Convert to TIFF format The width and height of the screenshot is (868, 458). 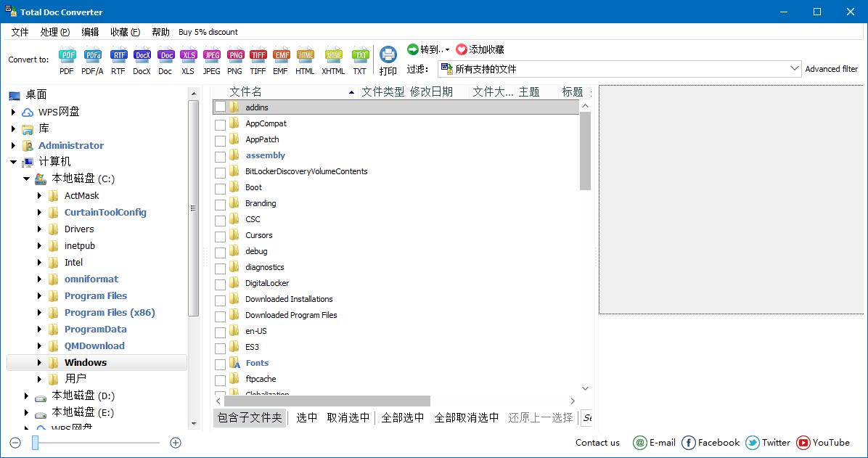pos(258,55)
